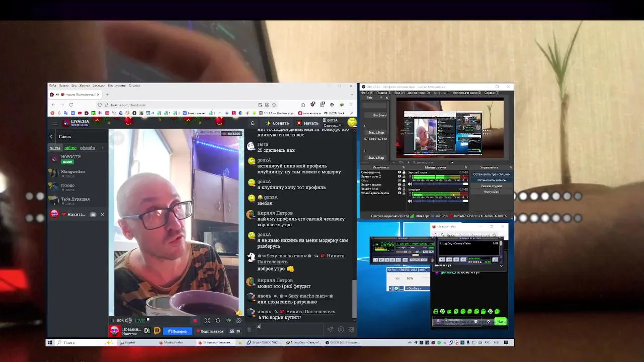Open chat settings sliders icon

(351, 329)
